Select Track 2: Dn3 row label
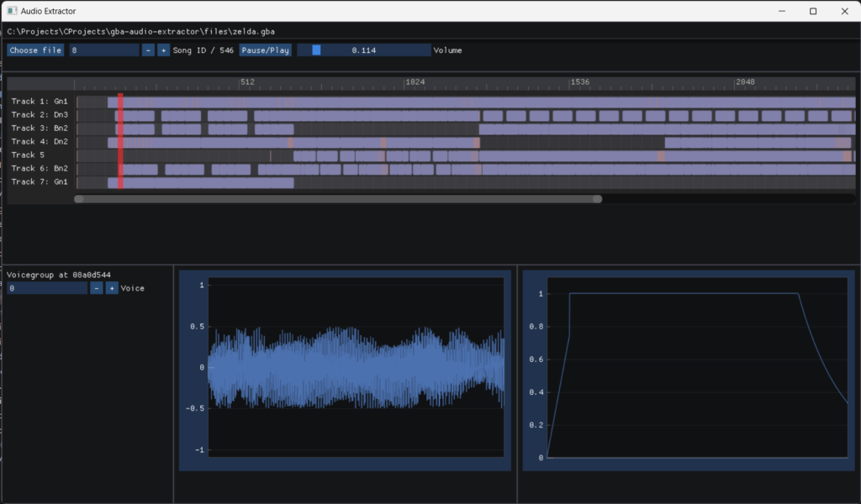 click(x=40, y=114)
